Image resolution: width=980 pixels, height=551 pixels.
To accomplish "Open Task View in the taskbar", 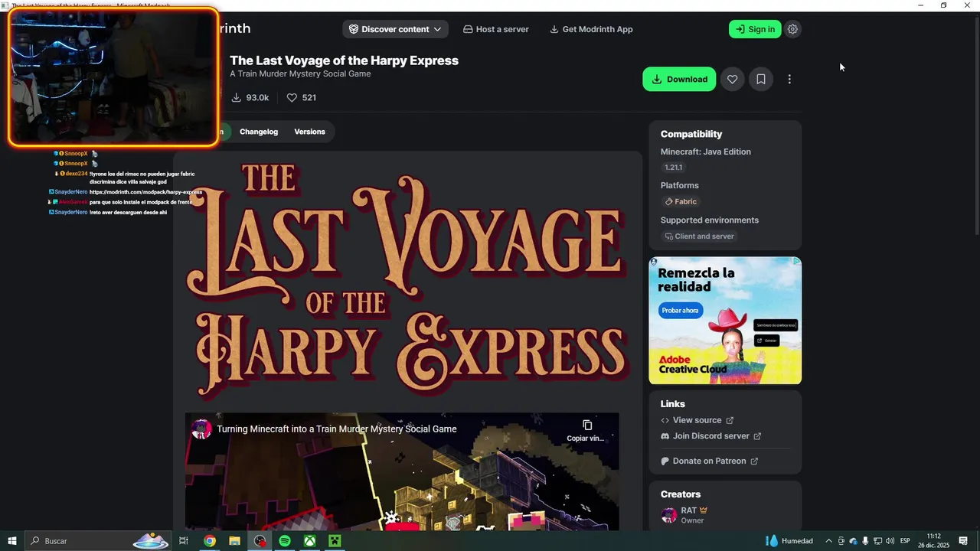I will (184, 541).
